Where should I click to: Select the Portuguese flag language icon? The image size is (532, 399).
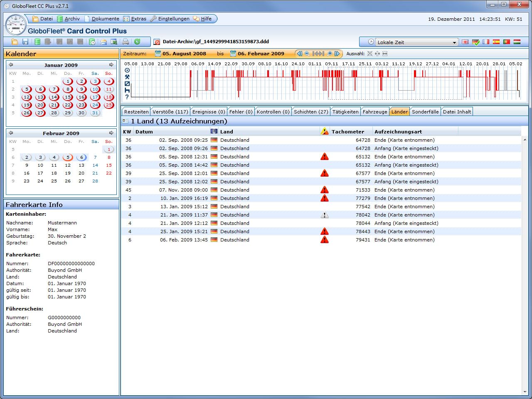507,42
